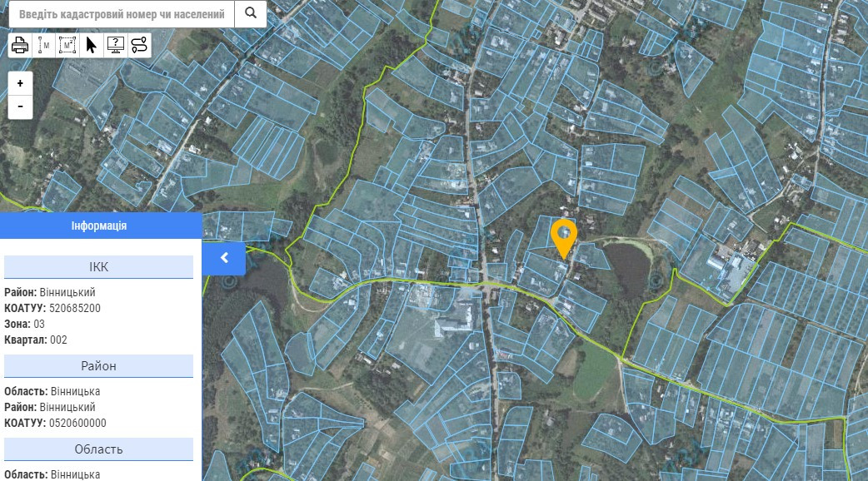Activate the arrow pointer selection tool

point(92,45)
